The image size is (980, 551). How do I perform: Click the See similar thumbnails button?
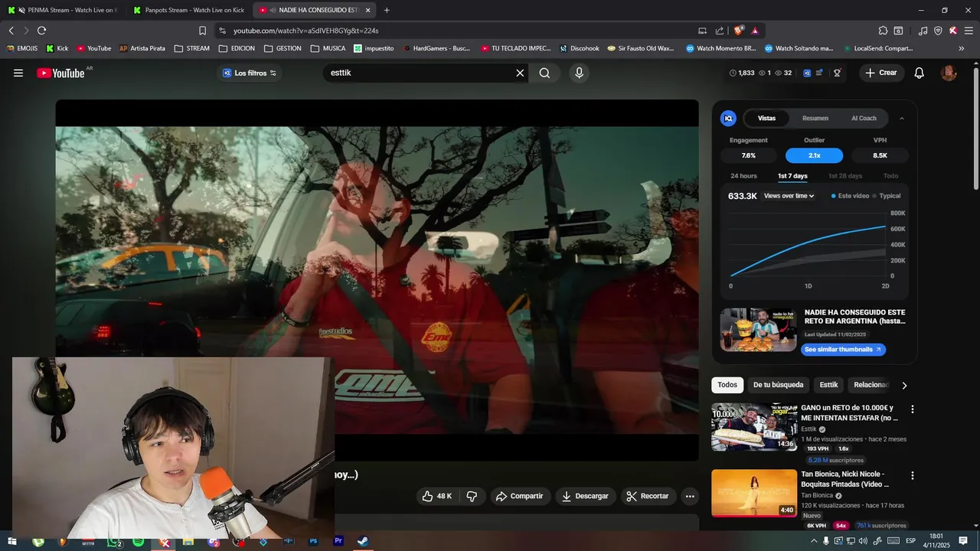click(843, 350)
